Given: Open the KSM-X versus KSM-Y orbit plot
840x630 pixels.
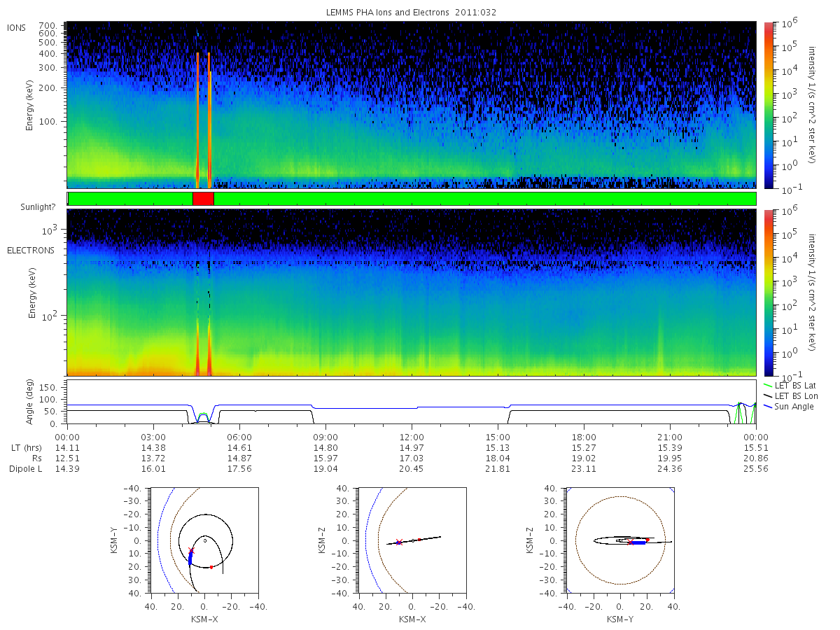Looking at the screenshot, I should 204,540.
